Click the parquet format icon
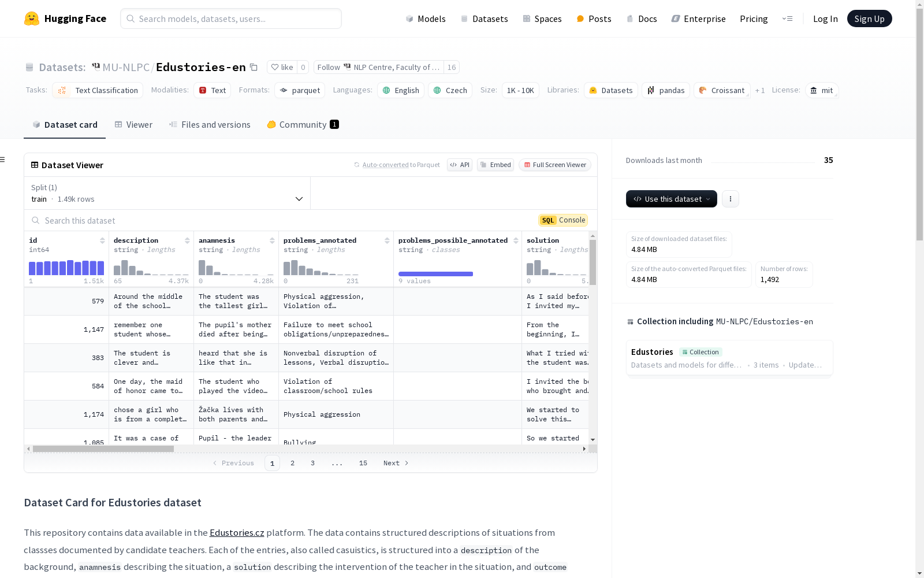 pos(284,90)
